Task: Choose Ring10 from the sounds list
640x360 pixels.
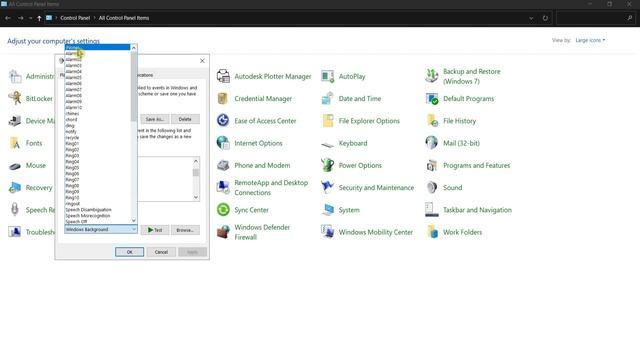Action: [x=98, y=198]
